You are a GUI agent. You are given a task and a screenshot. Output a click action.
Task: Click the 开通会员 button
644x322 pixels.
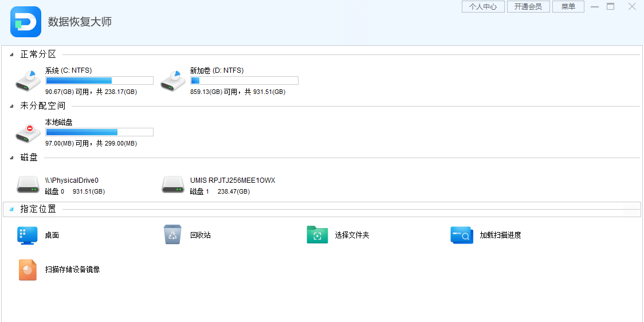point(528,7)
